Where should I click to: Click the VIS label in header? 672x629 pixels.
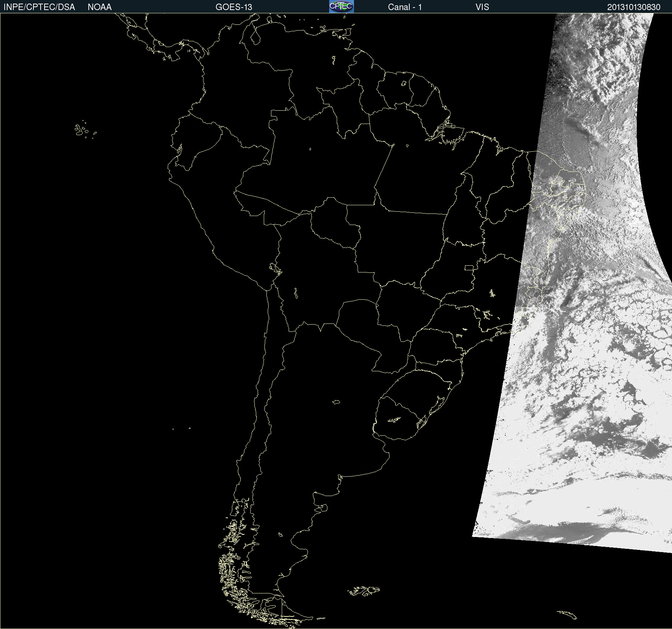[x=482, y=7]
